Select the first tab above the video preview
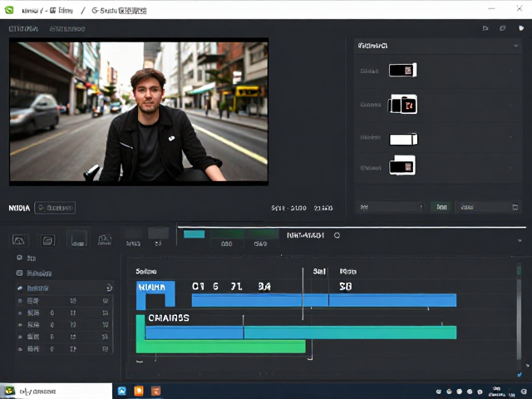Viewport: 532px width, 399px height. click(x=23, y=29)
